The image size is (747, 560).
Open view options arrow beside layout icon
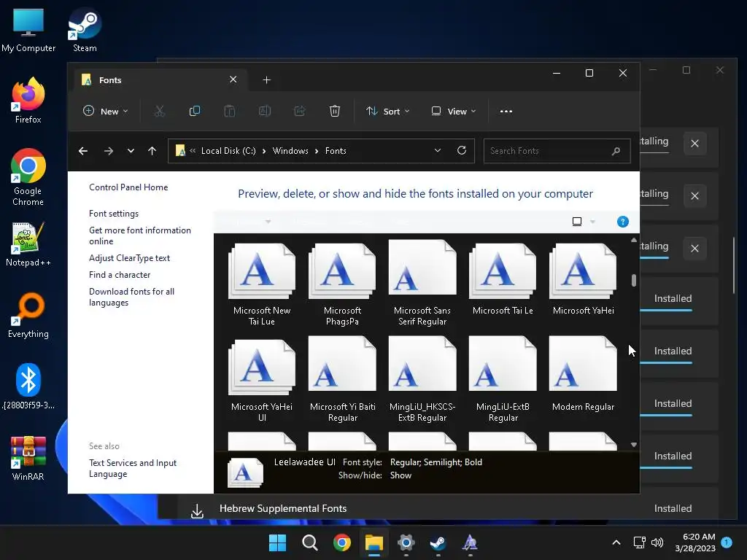tap(592, 222)
